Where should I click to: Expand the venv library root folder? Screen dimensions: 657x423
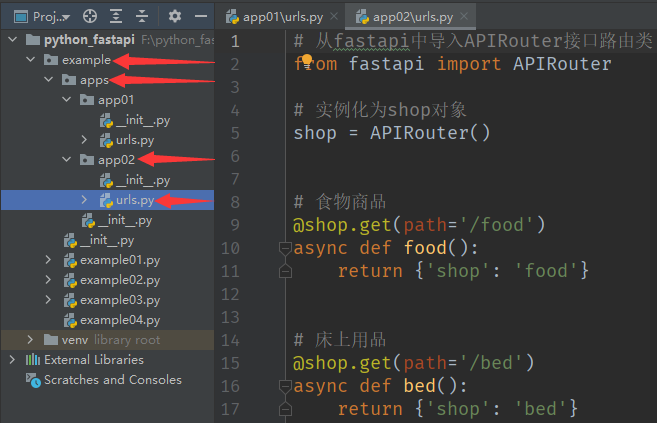click(30, 340)
